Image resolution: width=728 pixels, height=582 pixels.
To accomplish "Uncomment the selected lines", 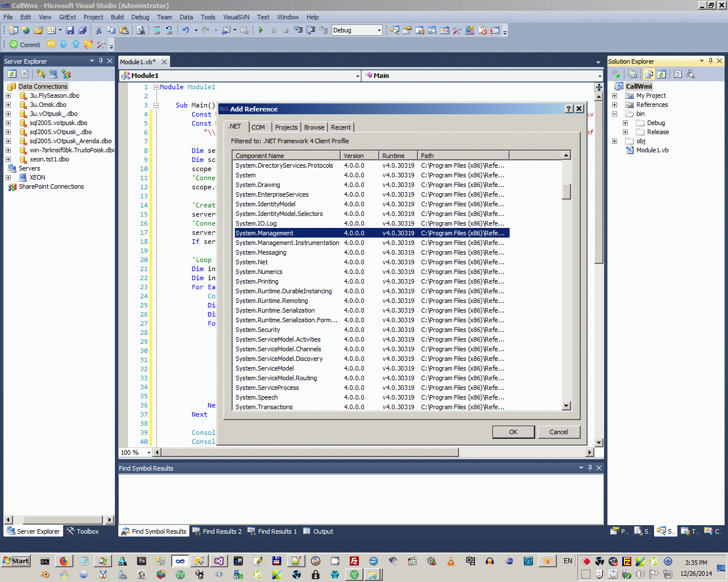I will [x=169, y=30].
